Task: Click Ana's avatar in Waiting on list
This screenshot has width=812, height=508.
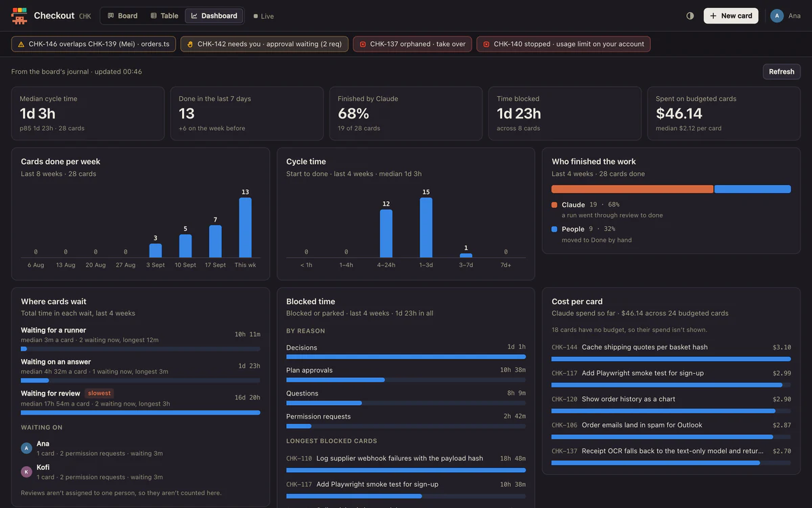Action: 26,448
